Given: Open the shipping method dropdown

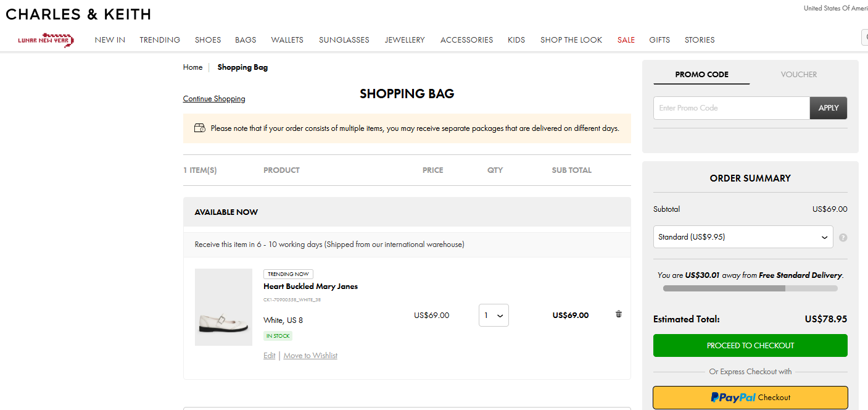Looking at the screenshot, I should 743,236.
